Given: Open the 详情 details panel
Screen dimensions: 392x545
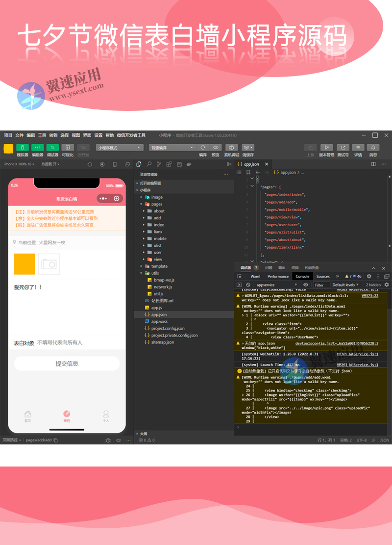Looking at the screenshot, I should tap(358, 148).
